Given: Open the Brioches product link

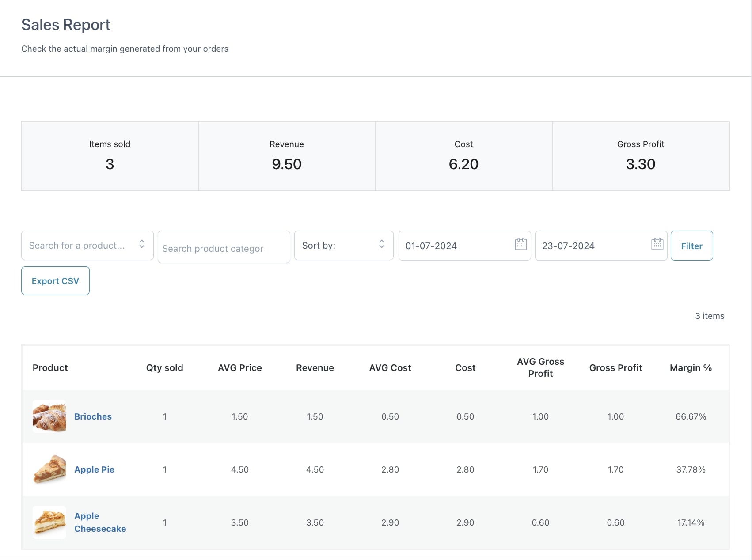Looking at the screenshot, I should tap(93, 416).
